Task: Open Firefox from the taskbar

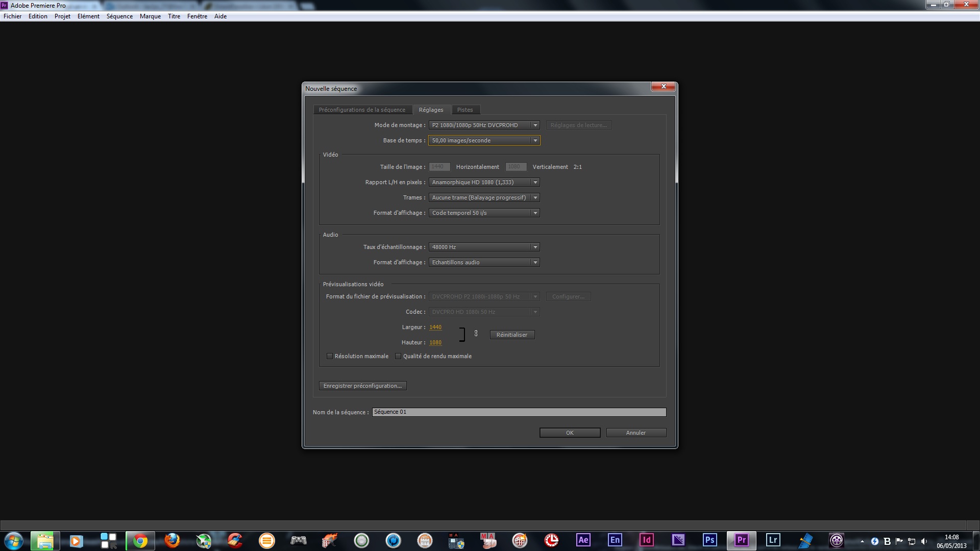Action: pyautogui.click(x=172, y=540)
